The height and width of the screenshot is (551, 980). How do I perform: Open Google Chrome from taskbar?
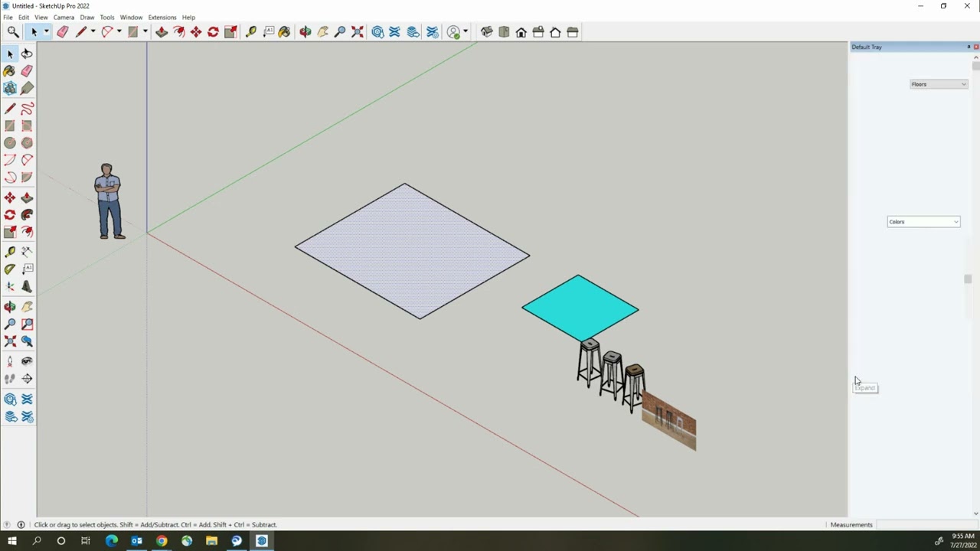[x=162, y=541]
